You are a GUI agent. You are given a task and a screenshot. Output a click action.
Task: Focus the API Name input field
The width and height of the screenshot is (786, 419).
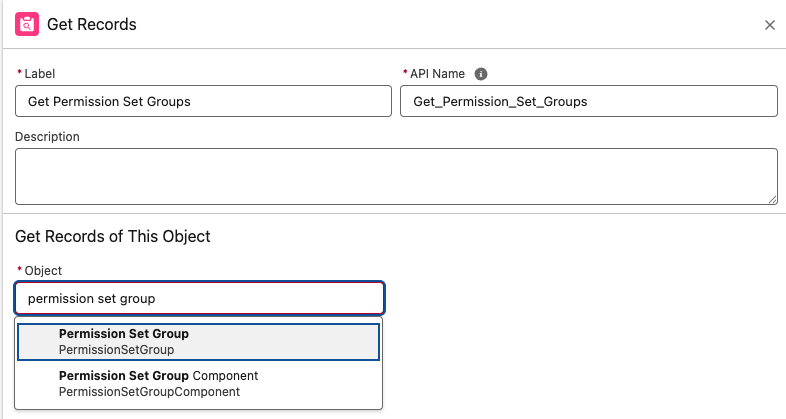[588, 101]
